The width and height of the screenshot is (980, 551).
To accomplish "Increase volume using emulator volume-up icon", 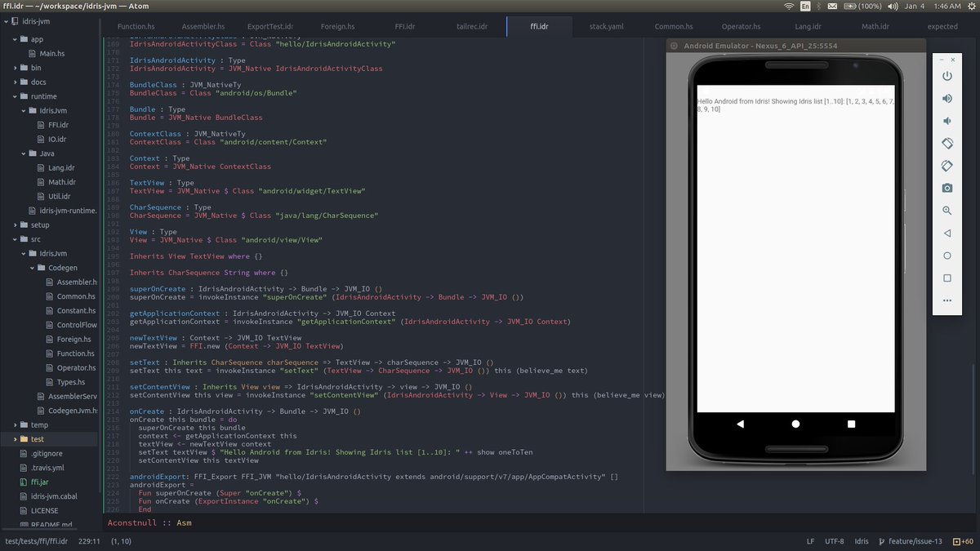I will click(x=947, y=98).
